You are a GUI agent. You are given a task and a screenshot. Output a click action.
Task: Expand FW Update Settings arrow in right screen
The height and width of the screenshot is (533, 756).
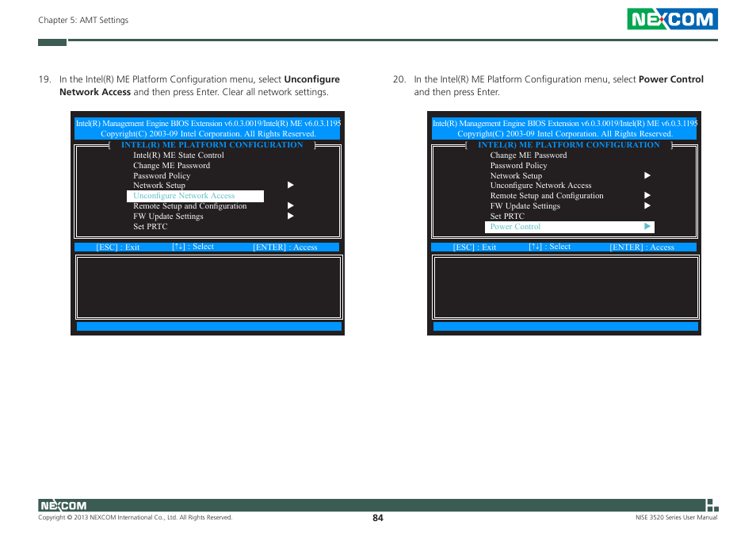coord(647,205)
